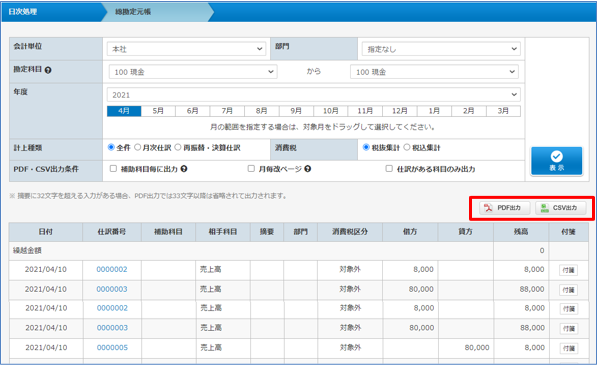597x365 pixels.
Task: Select the 12月 month tab
Action: [400, 111]
